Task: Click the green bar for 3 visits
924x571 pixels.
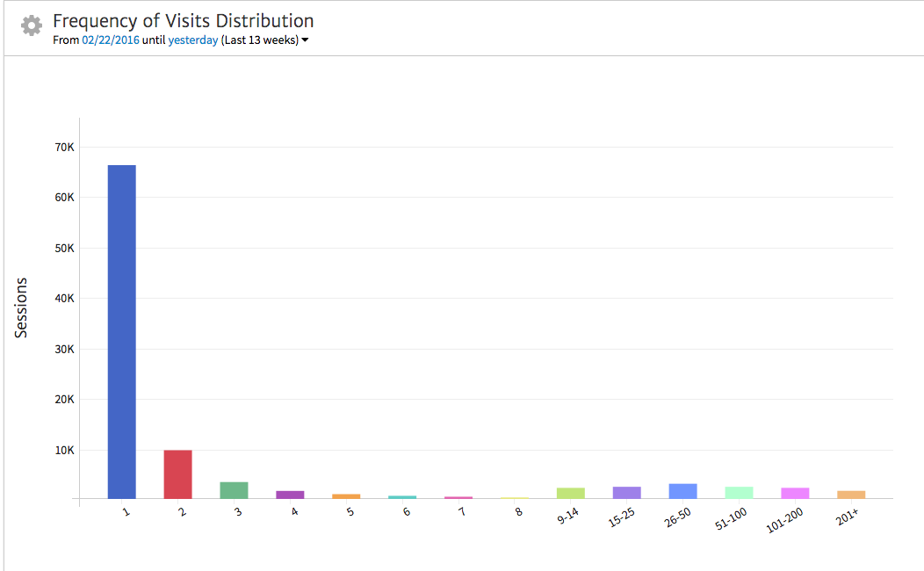Action: click(x=235, y=490)
